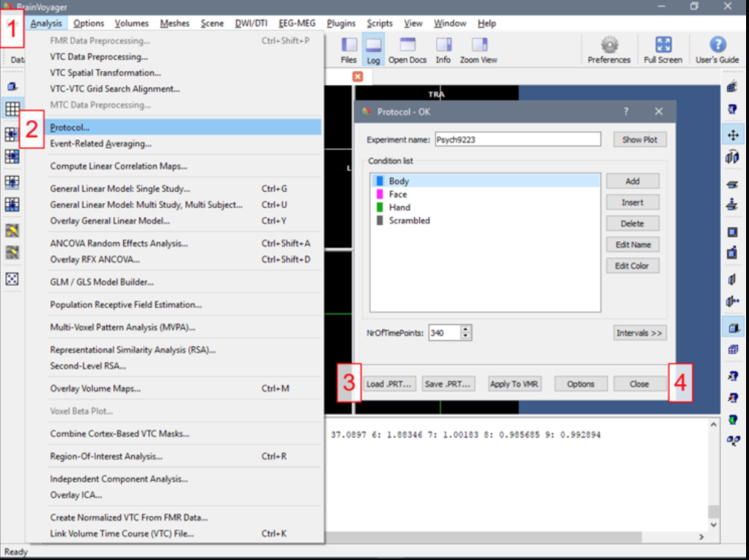
Task: Click the two-heads icon in right sidebar
Action: pos(733,441)
